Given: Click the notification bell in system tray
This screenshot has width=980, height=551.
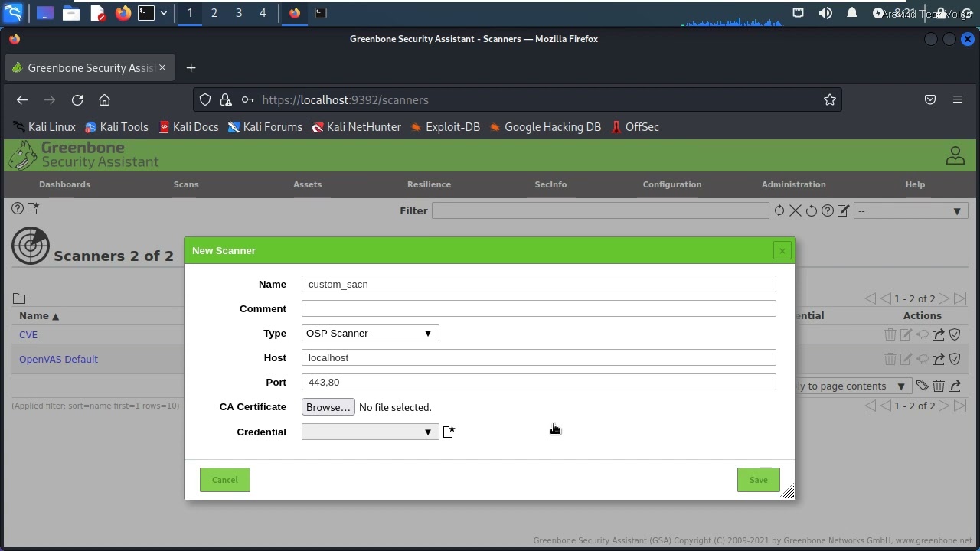Looking at the screenshot, I should tap(852, 13).
